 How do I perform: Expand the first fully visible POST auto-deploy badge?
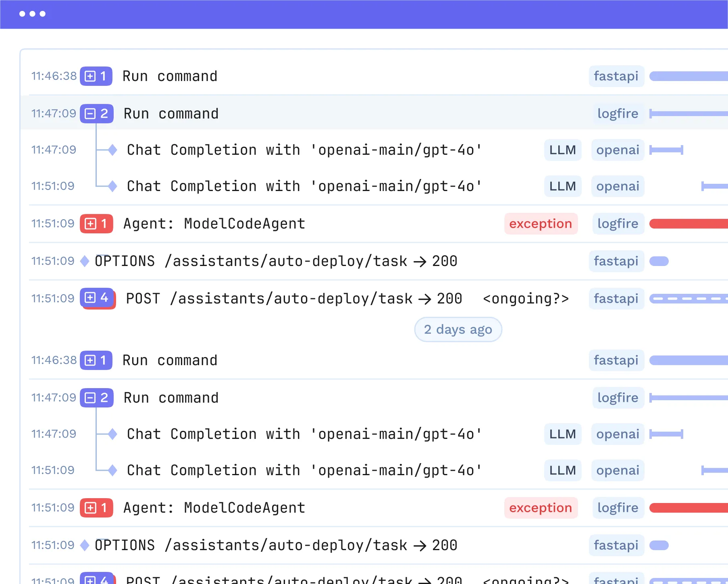[x=97, y=298]
